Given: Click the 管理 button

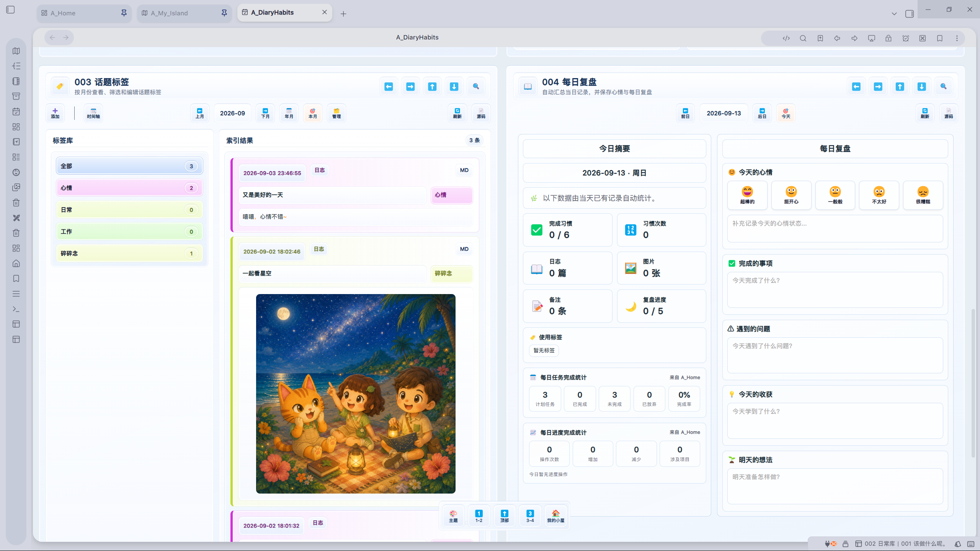Looking at the screenshot, I should coord(336,113).
